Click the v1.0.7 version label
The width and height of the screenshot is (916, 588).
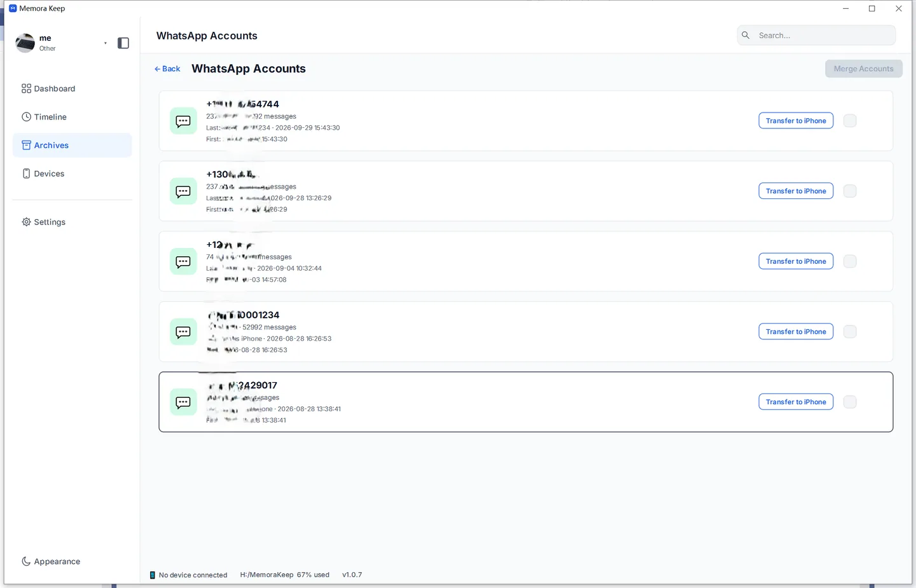(352, 575)
